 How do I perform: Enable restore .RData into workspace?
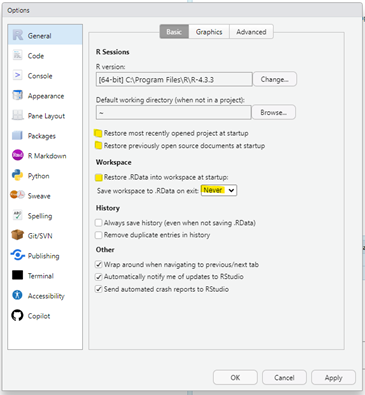pyautogui.click(x=98, y=177)
